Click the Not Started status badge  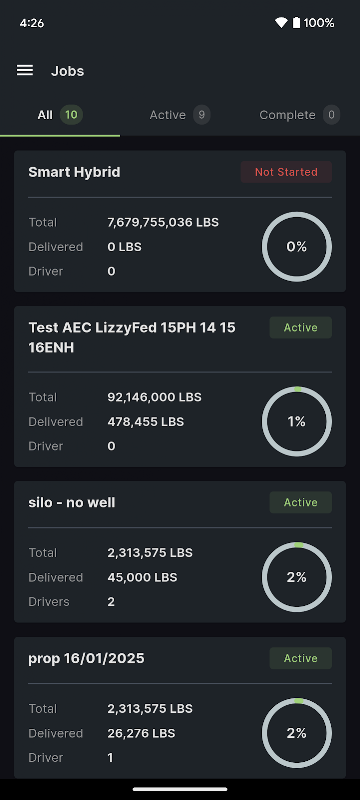pos(286,172)
